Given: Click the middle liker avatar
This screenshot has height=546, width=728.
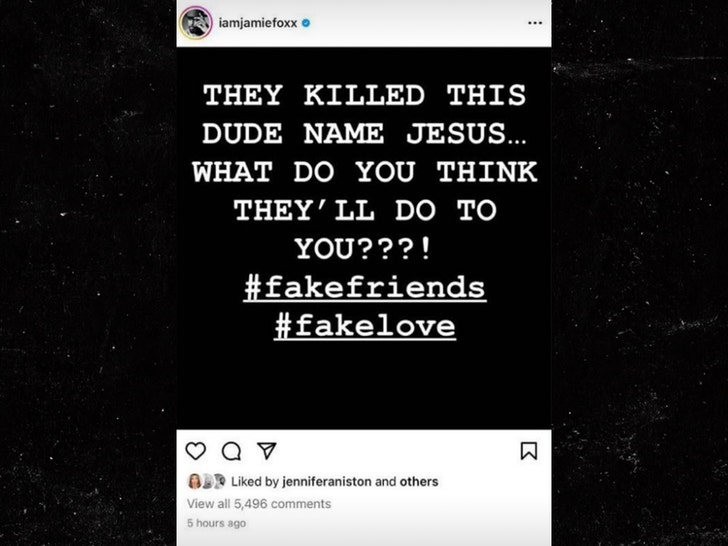Looking at the screenshot, I should point(207,482).
